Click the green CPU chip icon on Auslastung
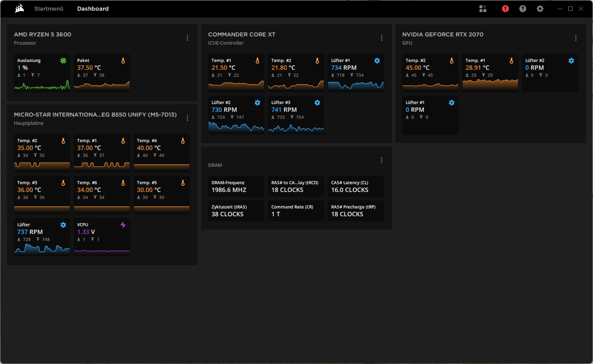The height and width of the screenshot is (364, 593). point(63,61)
